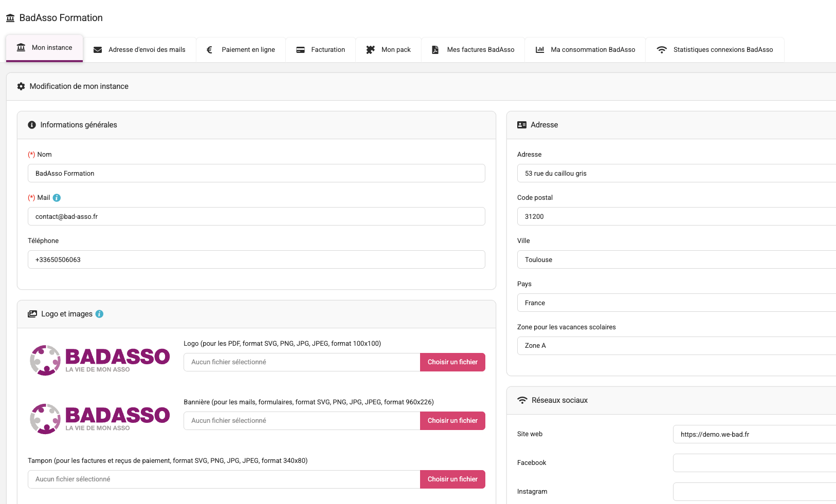
Task: Click the wifi icon beside Réseaux sociaux
Action: coord(522,400)
